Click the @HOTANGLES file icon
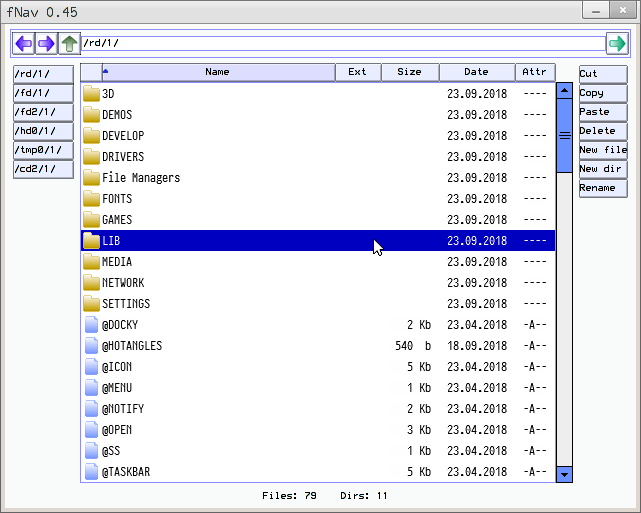 click(92, 346)
